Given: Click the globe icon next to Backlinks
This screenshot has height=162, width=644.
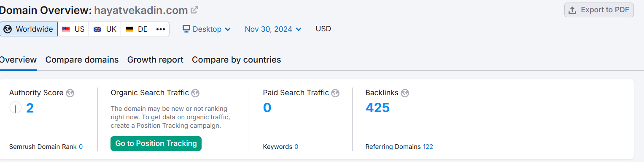Looking at the screenshot, I should pos(405,93).
